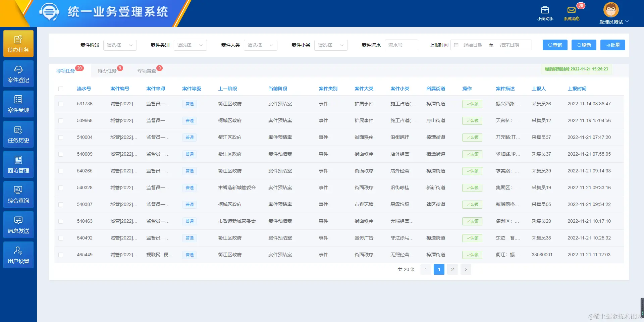Check the row for 流水号 540009

click(61, 154)
